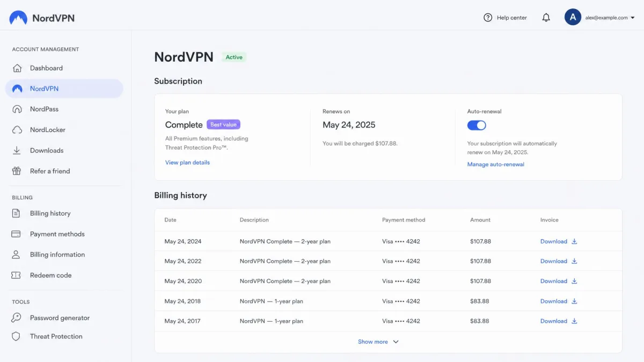Go to NordLocker in the sidebar

coord(64,130)
